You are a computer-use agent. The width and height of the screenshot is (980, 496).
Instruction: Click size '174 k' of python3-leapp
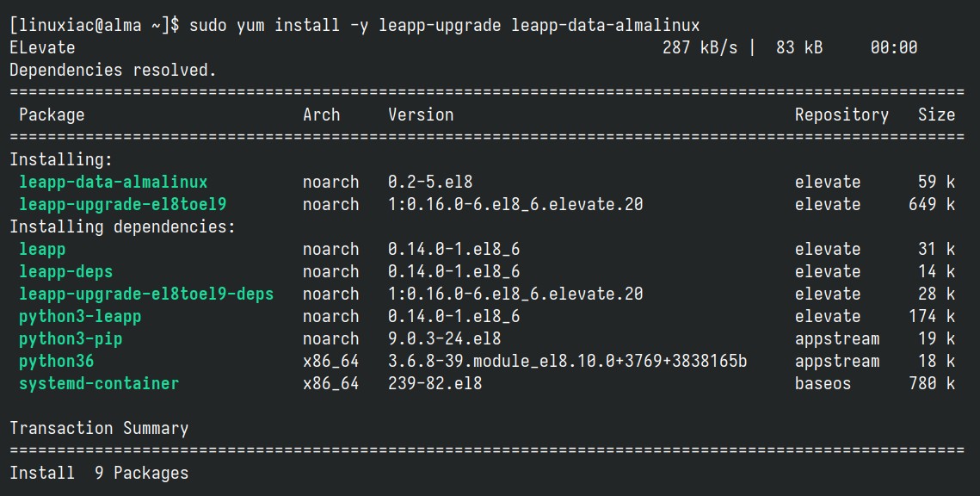[932, 317]
